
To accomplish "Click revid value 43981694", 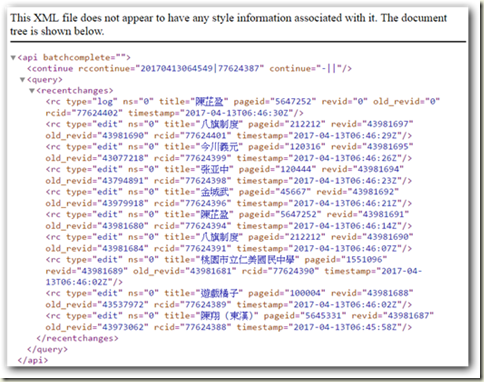I will point(378,169).
